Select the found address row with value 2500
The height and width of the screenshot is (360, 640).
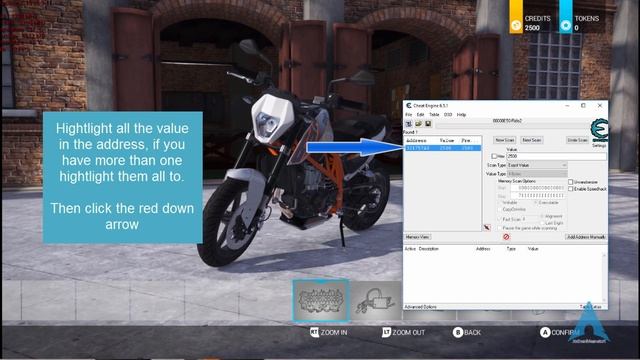(443, 148)
